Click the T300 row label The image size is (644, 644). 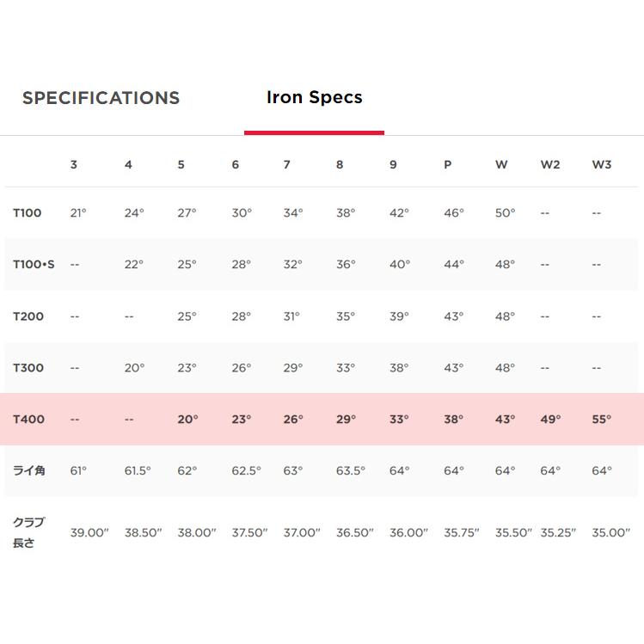[x=28, y=368]
